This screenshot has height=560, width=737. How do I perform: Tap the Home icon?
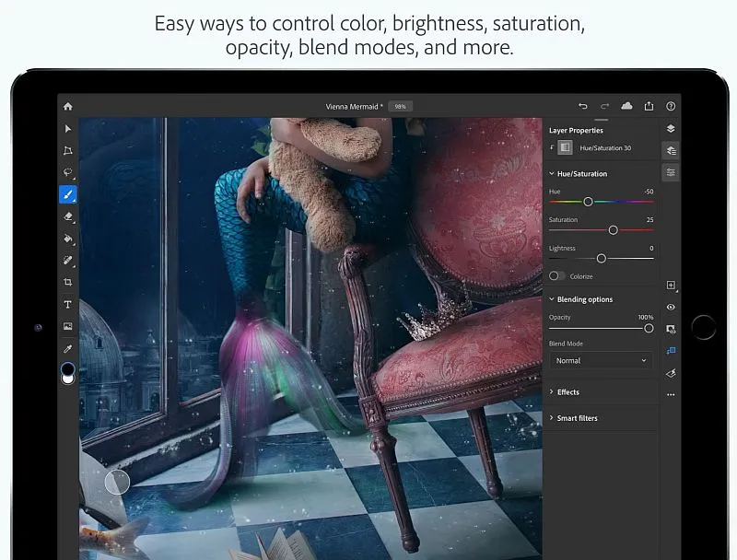(x=67, y=106)
